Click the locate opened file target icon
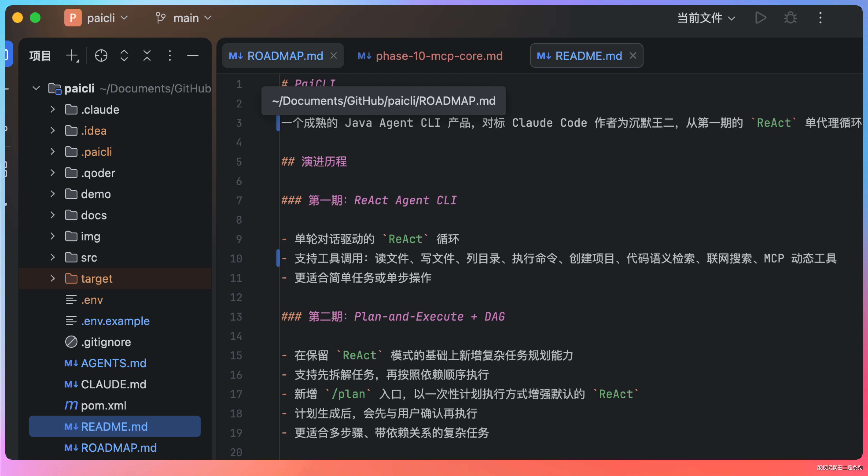The image size is (868, 476). [101, 56]
